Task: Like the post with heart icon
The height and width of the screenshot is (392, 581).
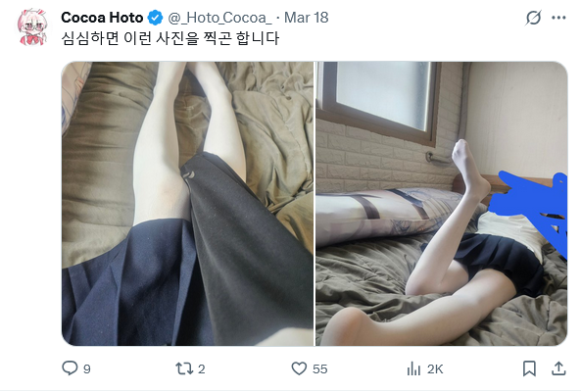Action: [299, 368]
